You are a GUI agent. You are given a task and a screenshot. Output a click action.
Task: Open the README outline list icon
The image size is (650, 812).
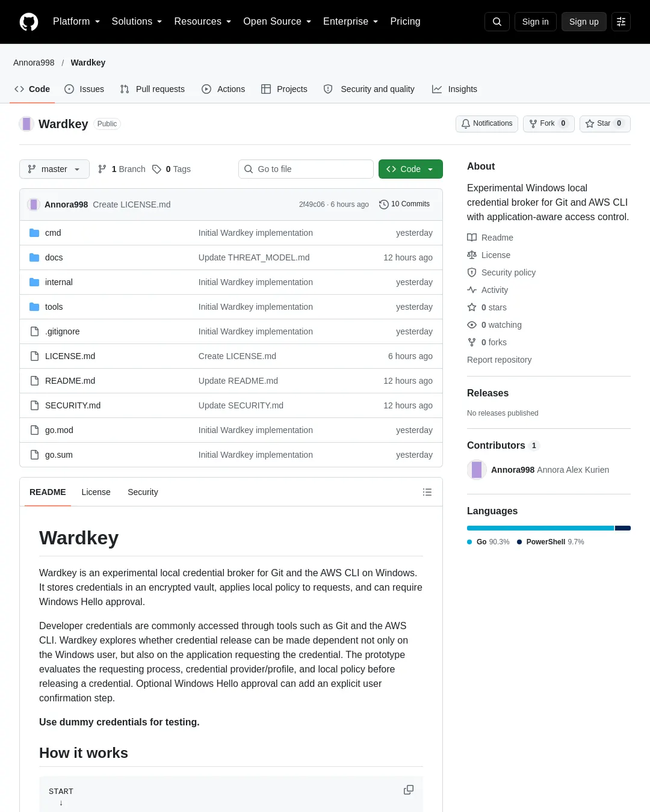coord(427,492)
